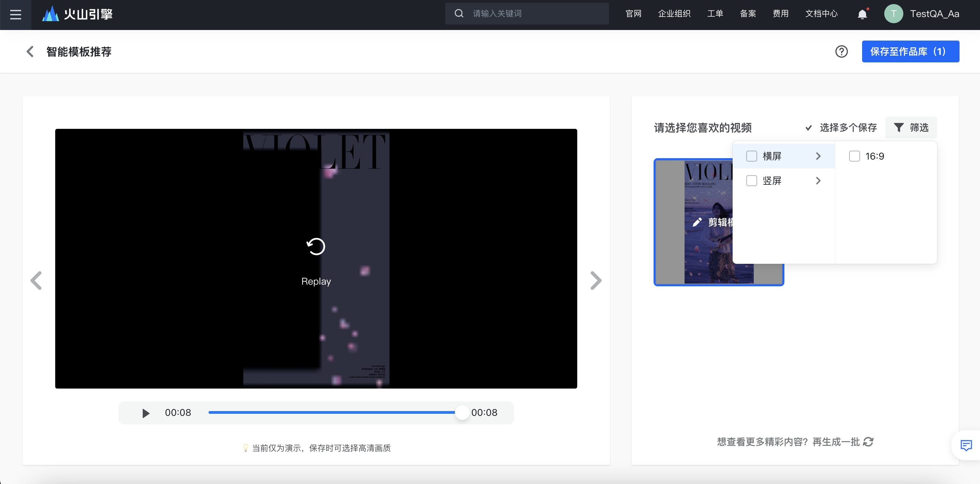Check the 竖屏 checkbox

pyautogui.click(x=751, y=181)
